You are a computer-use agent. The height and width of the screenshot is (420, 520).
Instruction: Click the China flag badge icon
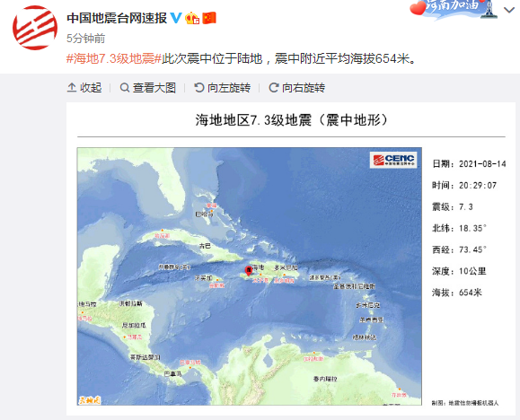[209, 18]
